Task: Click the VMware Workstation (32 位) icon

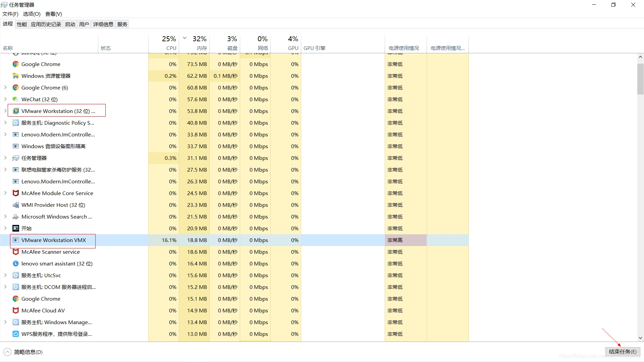Action: point(15,111)
